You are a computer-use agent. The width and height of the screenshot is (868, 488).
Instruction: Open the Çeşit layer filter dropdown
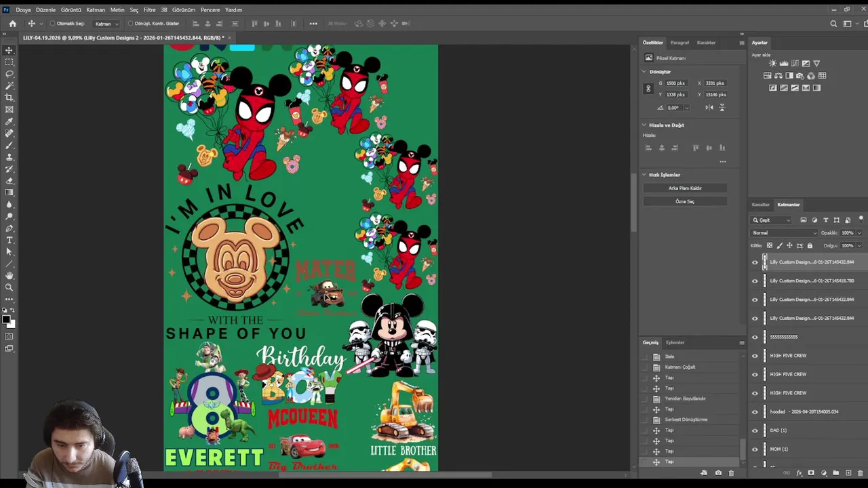772,220
